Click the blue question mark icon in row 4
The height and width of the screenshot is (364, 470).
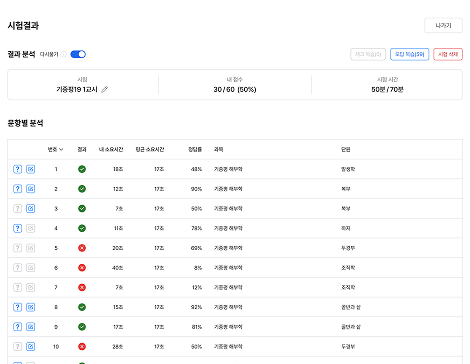17,228
